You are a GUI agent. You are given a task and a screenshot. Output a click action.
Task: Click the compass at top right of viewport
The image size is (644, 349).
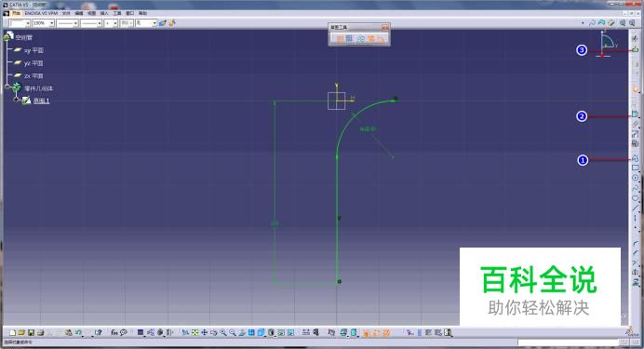606,44
